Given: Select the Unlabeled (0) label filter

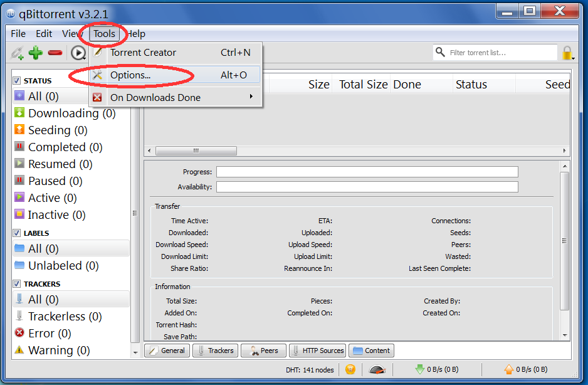Looking at the screenshot, I should pyautogui.click(x=71, y=265).
